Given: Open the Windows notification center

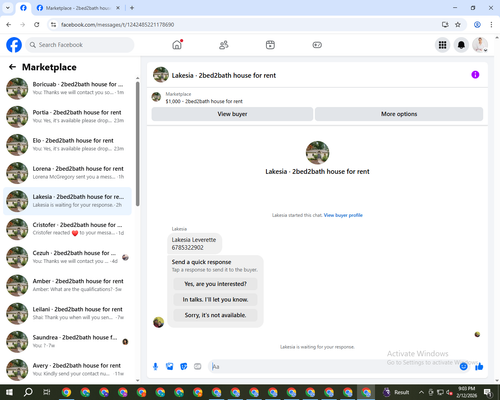Looking at the screenshot, I should tap(488, 392).
